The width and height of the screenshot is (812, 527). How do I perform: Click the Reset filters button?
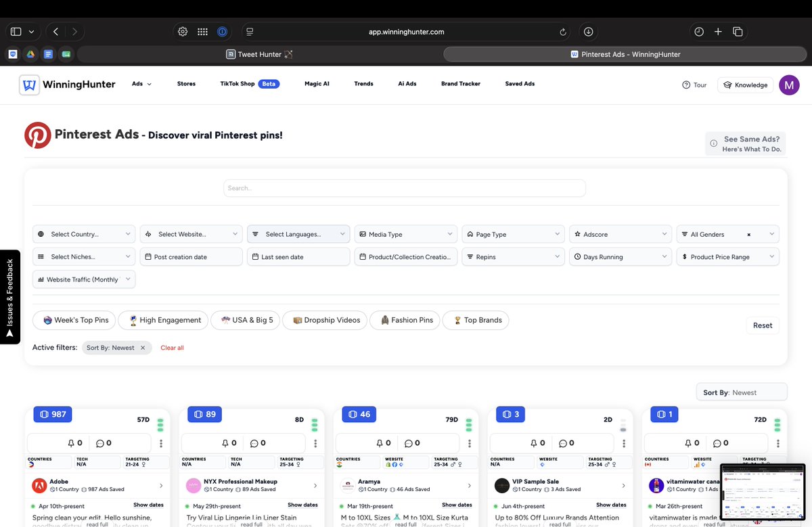pyautogui.click(x=763, y=325)
